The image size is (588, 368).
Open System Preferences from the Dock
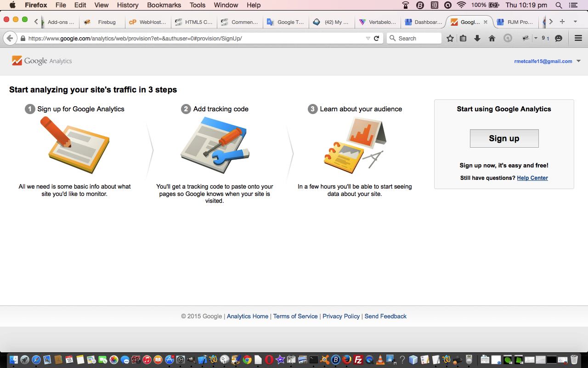(x=181, y=360)
